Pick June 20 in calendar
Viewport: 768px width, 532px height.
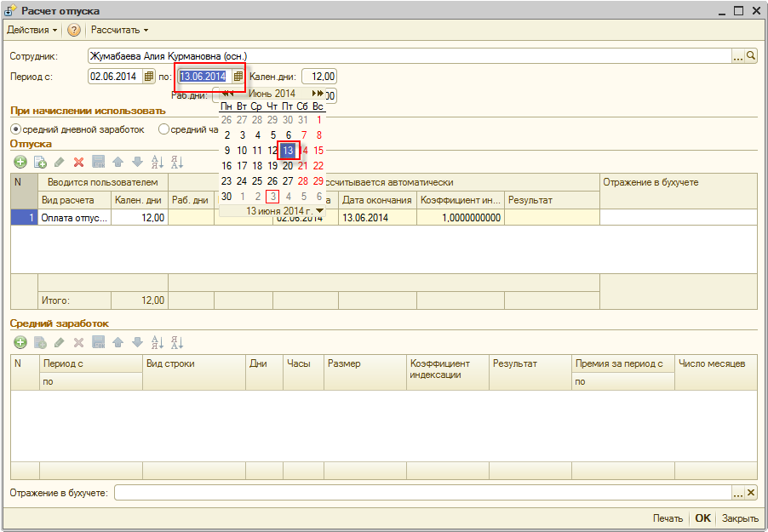(x=288, y=166)
